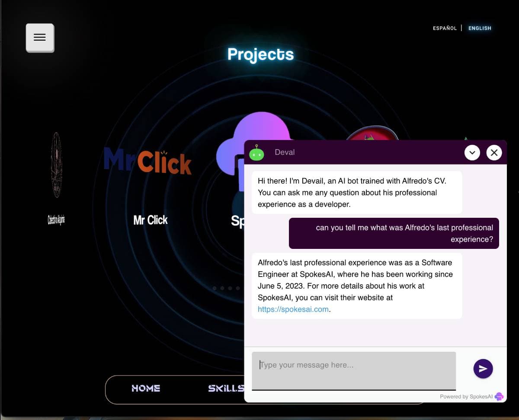Viewport: 519px width, 420px height.
Task: Click the Mr Click project title text
Action: [x=151, y=220]
